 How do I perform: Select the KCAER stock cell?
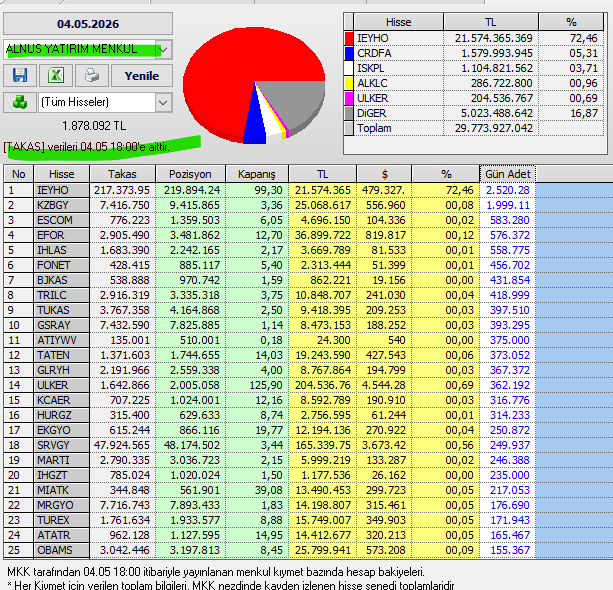(61, 400)
